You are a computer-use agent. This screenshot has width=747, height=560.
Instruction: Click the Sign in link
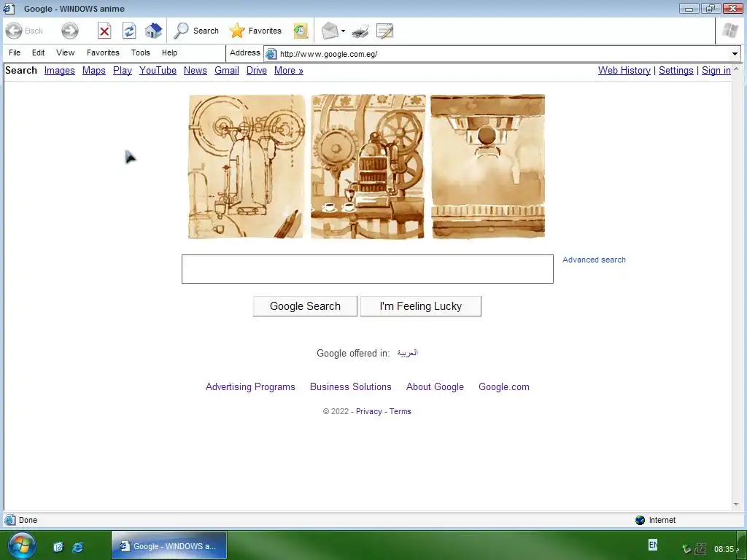[716, 71]
